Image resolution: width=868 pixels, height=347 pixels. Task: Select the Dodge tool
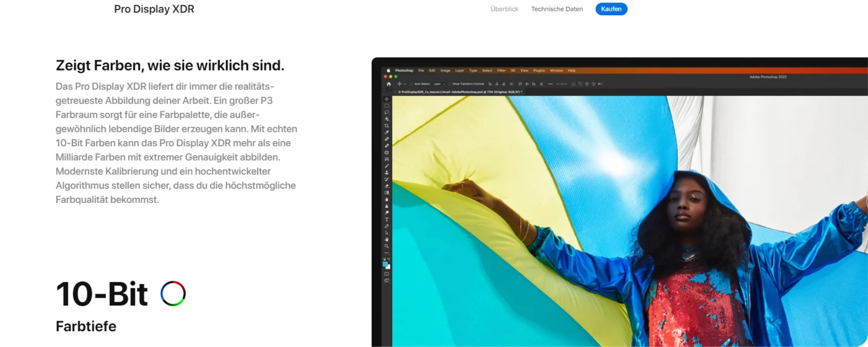(386, 212)
